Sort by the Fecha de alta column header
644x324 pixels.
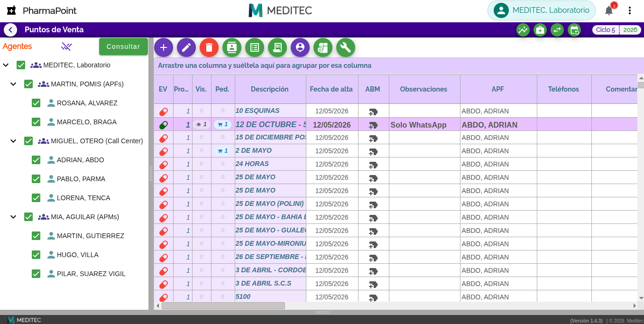pos(331,89)
